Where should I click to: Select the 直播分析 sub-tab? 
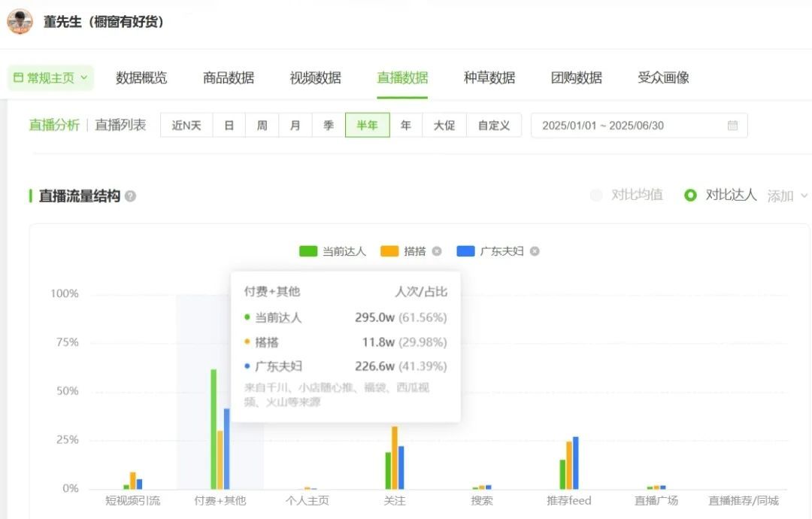[x=54, y=125]
